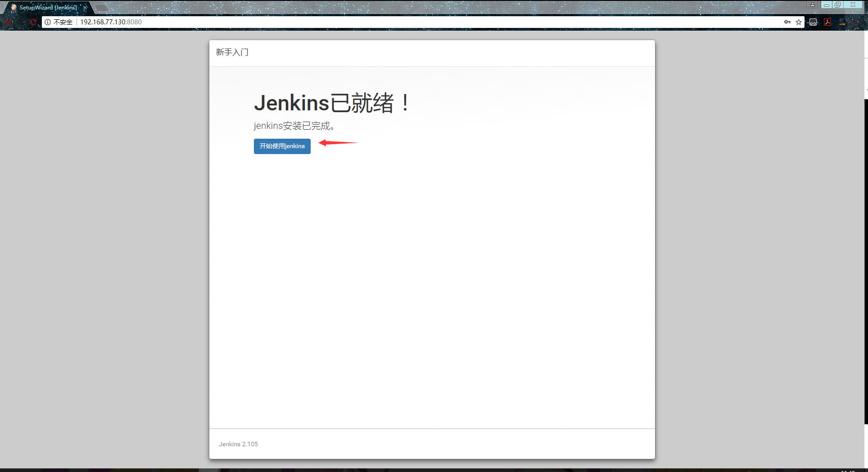The width and height of the screenshot is (868, 472).
Task: Open the robot-face extension icon
Action: [813, 22]
